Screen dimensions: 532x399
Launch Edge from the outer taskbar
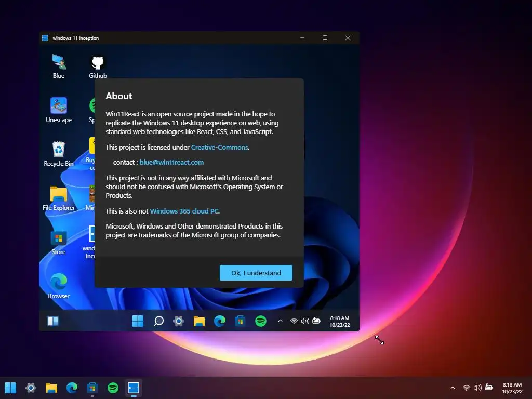pos(72,388)
